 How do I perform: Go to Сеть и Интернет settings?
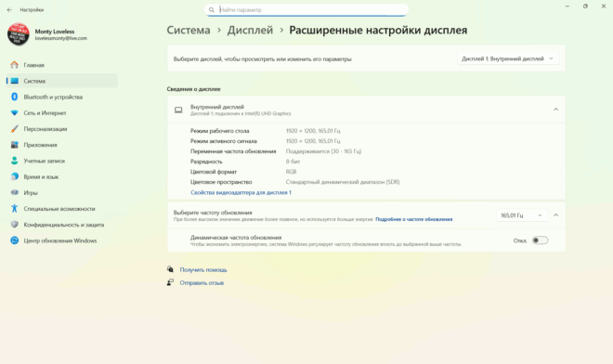tap(62, 113)
